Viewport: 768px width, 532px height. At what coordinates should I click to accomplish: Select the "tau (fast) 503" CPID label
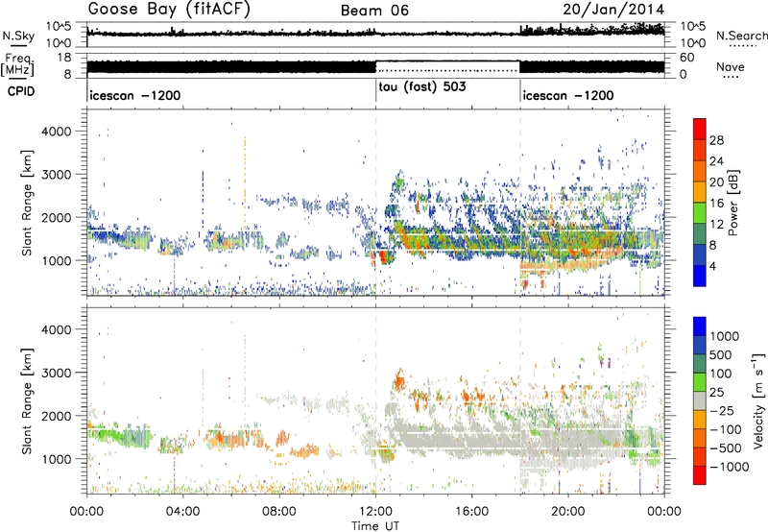(422, 86)
